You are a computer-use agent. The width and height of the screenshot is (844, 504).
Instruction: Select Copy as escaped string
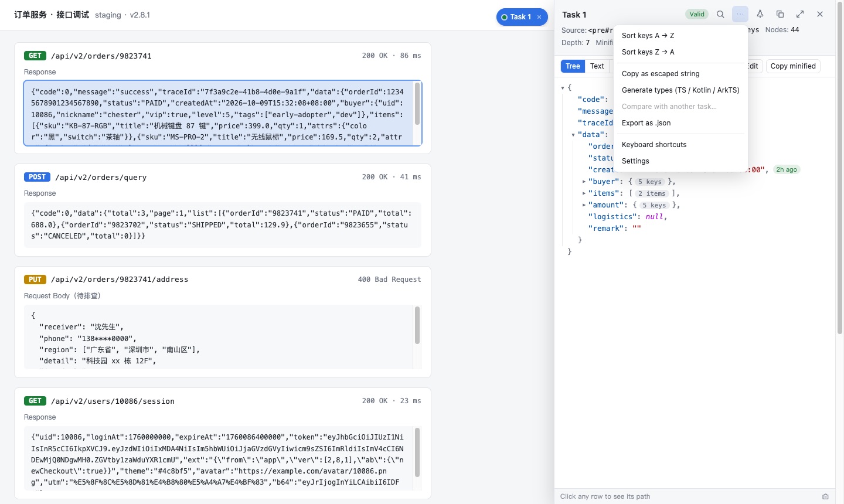click(x=680, y=74)
